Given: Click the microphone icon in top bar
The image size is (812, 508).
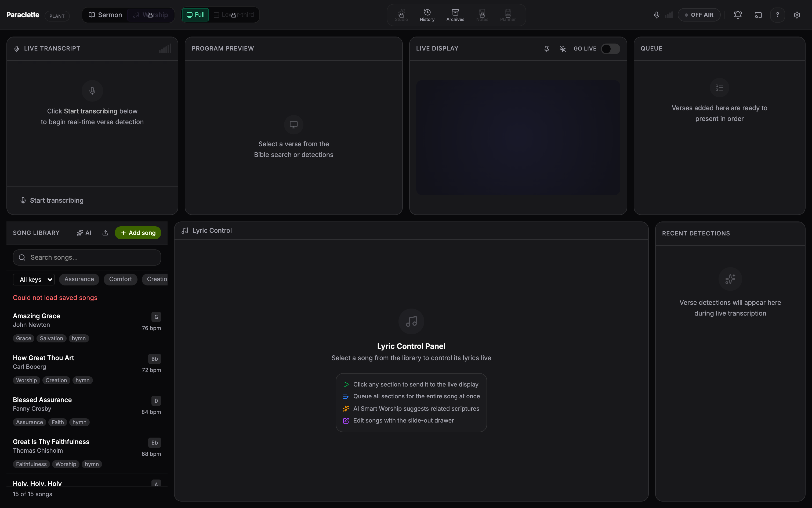Looking at the screenshot, I should click(657, 15).
